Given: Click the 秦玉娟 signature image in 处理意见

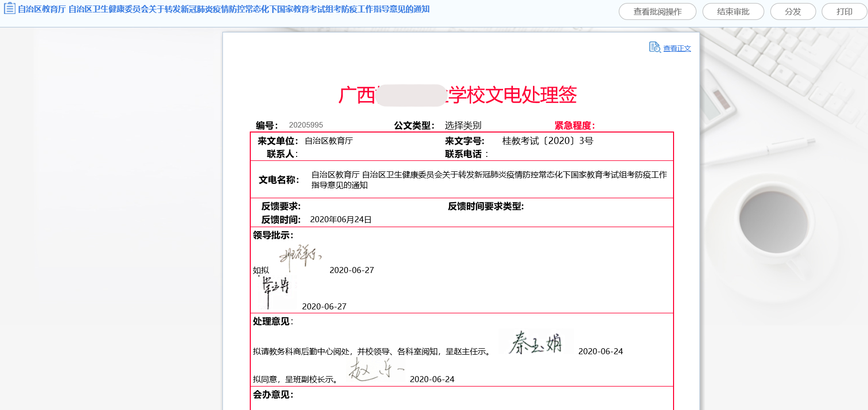Looking at the screenshot, I should (535, 343).
